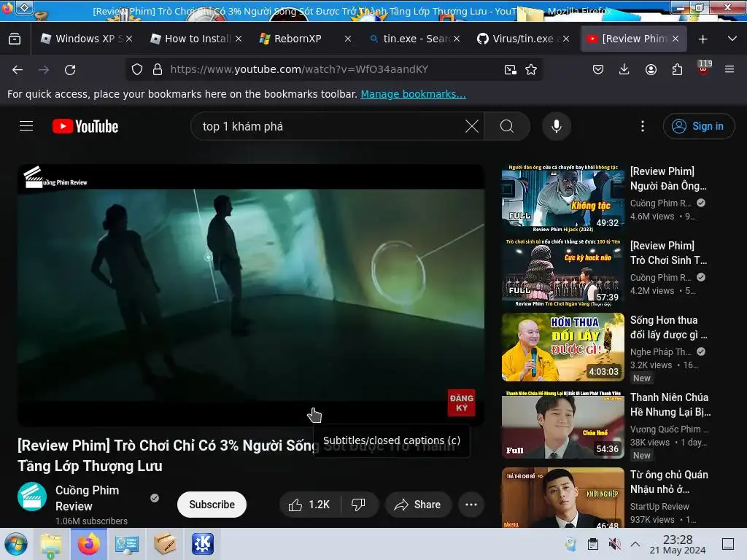Image resolution: width=747 pixels, height=560 pixels.
Task: Switch to tin.exe search tab
Action: pyautogui.click(x=410, y=39)
